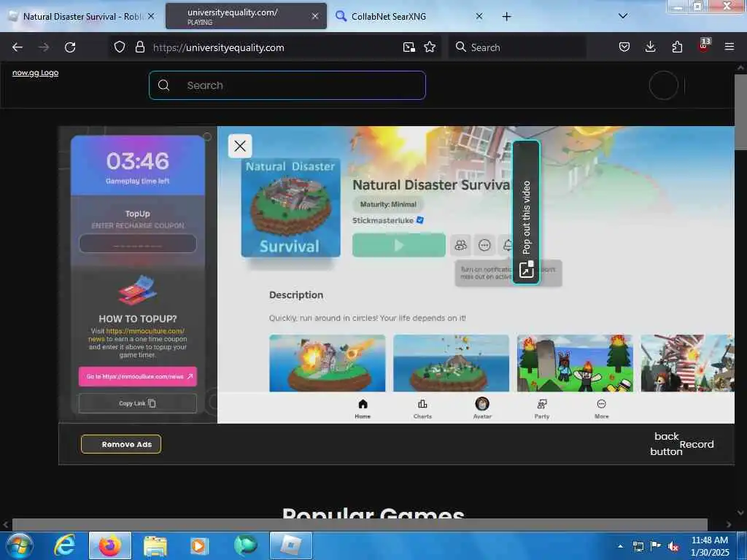This screenshot has width=747, height=560.
Task: Open the Pocket save icon
Action: (624, 47)
